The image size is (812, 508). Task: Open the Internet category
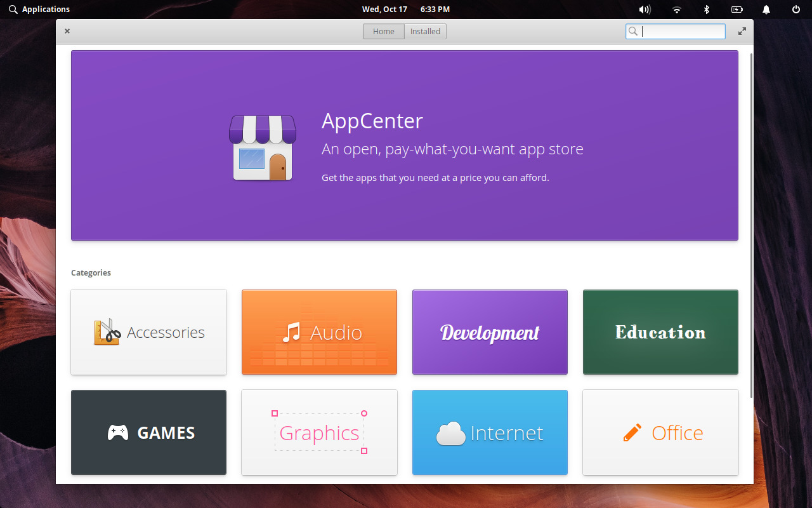click(490, 432)
